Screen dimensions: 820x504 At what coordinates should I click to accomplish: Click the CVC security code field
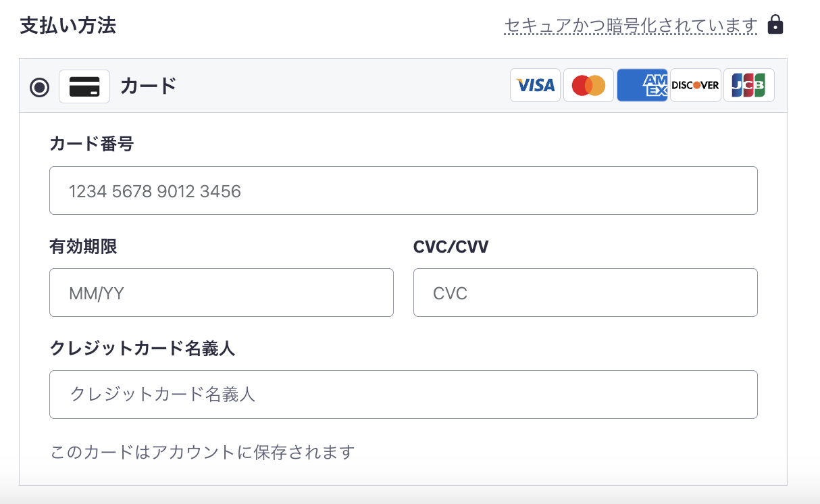[586, 293]
